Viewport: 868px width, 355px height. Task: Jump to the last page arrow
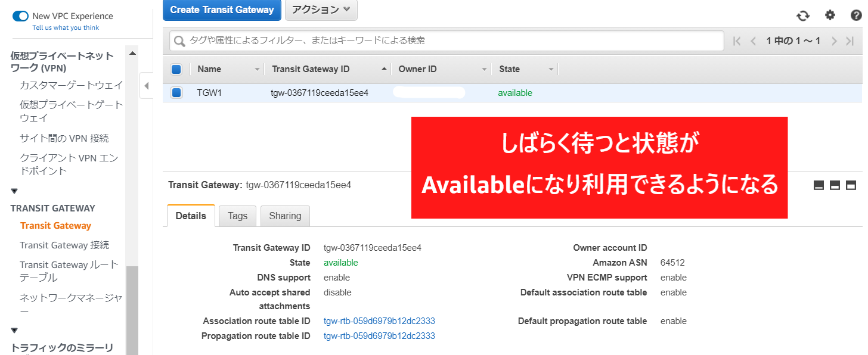[x=850, y=41]
